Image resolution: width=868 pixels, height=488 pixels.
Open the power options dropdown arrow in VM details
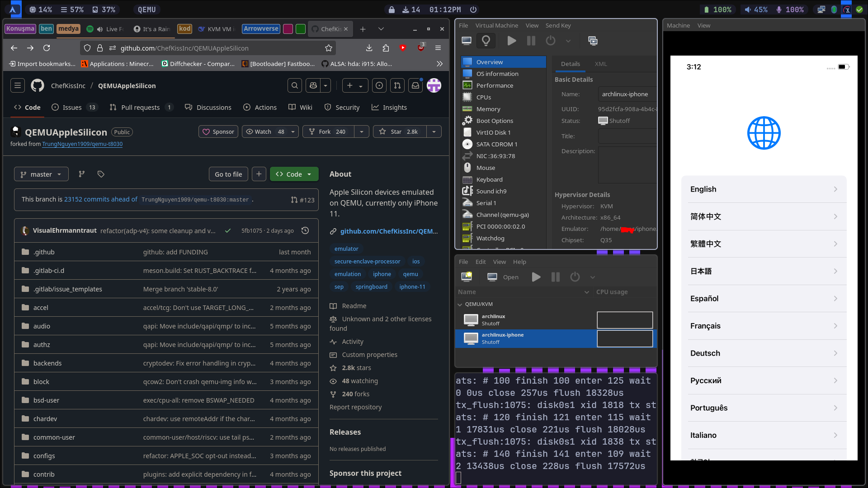click(x=568, y=41)
